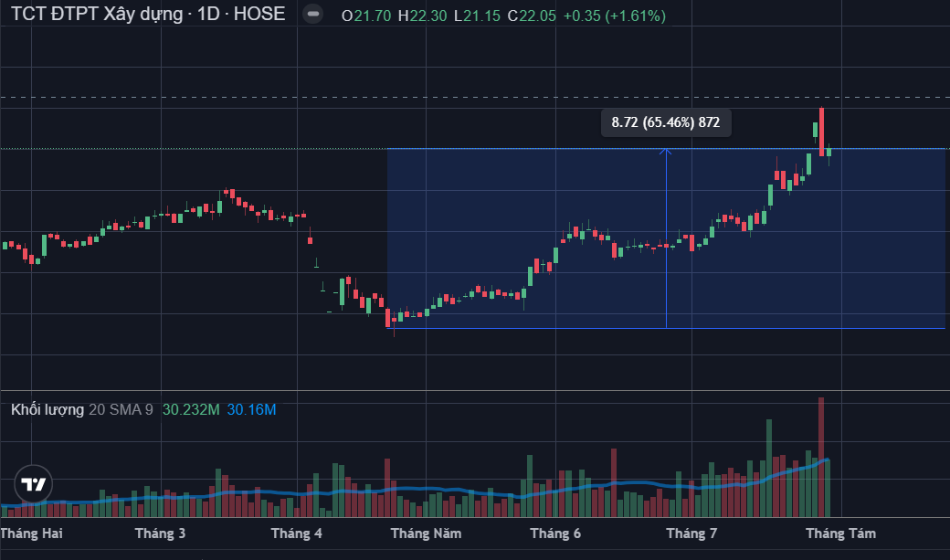The height and width of the screenshot is (560, 950).
Task: Click the tallest red volume bar
Action: 821,457
